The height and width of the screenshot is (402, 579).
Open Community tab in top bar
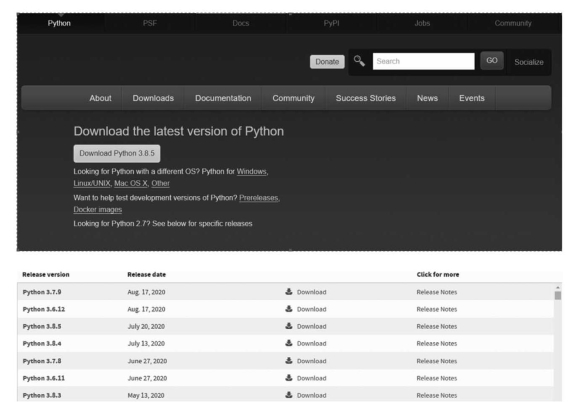pos(513,23)
